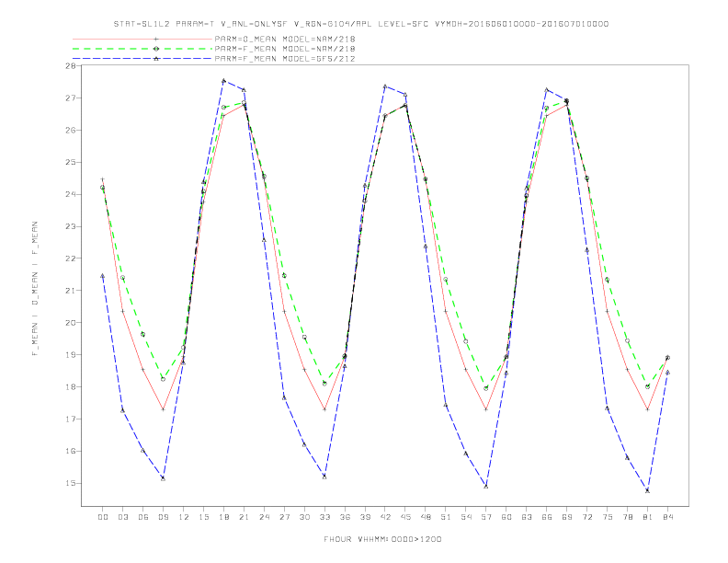This screenshot has width=728, height=563.
Task: Click x-axis tick label 69
Action: (567, 517)
